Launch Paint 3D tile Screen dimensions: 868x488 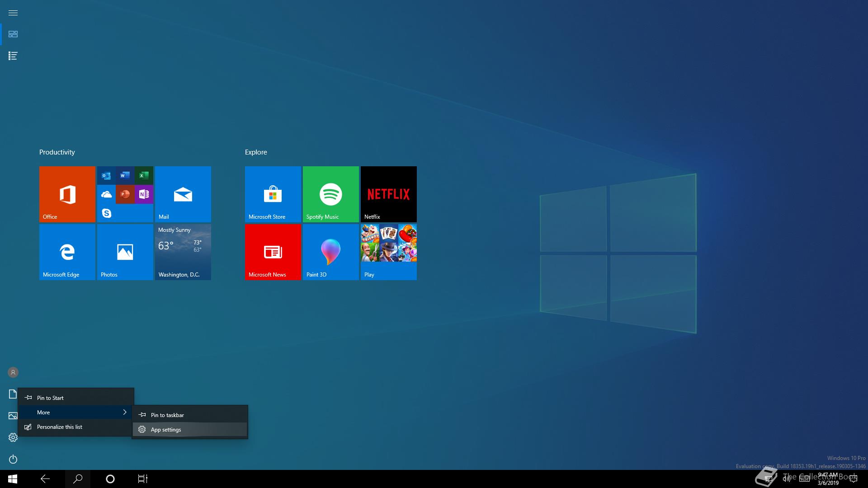[331, 252]
